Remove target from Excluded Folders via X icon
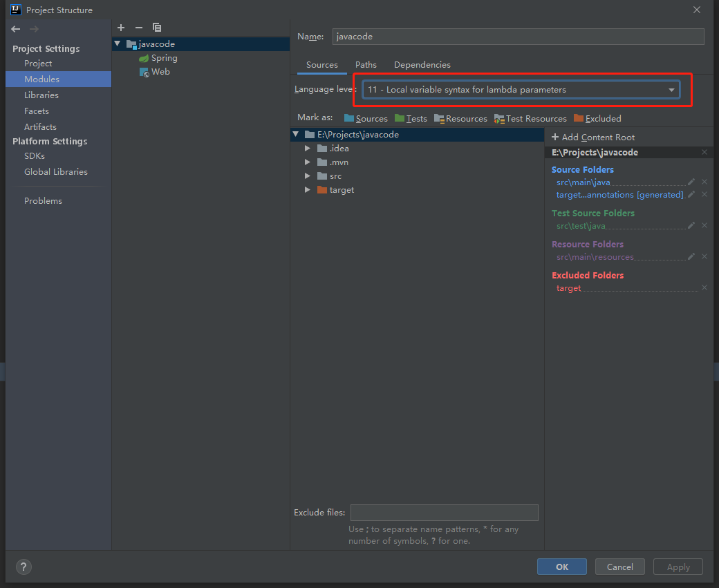Screen dimensions: 719x588 point(704,287)
